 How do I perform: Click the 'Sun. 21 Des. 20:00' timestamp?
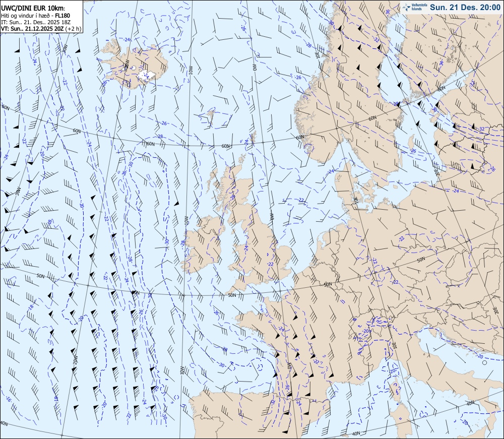click(x=465, y=7)
